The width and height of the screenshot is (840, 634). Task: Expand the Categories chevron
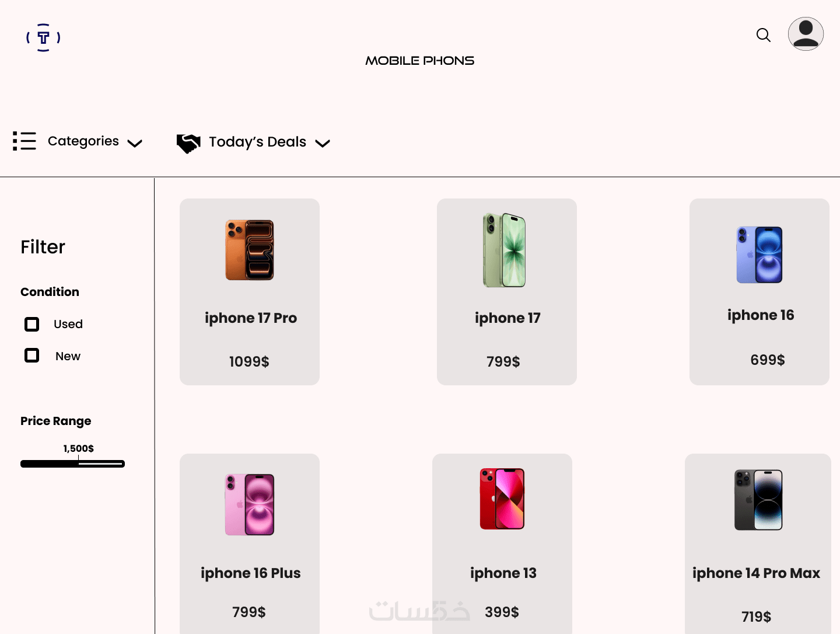pyautogui.click(x=135, y=143)
